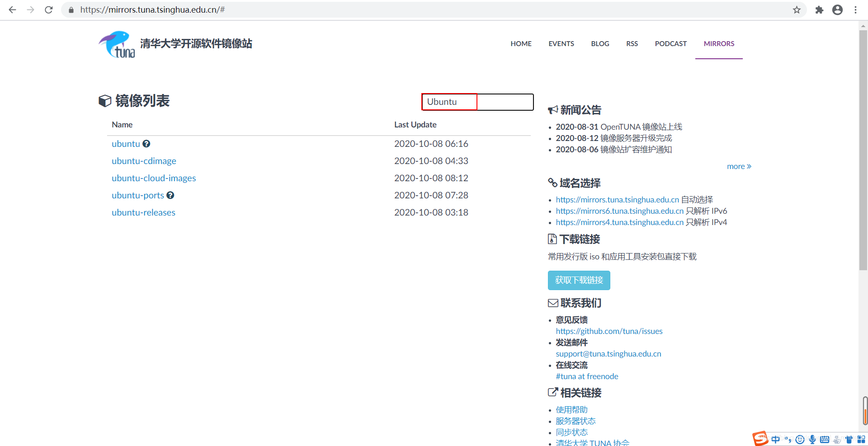Bookmark this page with the star icon

797,9
